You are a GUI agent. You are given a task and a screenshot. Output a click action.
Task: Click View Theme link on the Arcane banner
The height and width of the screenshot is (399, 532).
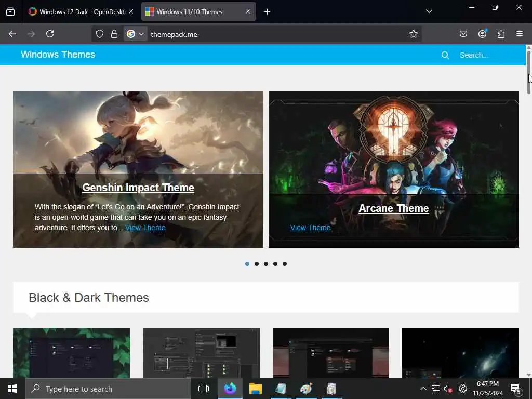pyautogui.click(x=311, y=228)
